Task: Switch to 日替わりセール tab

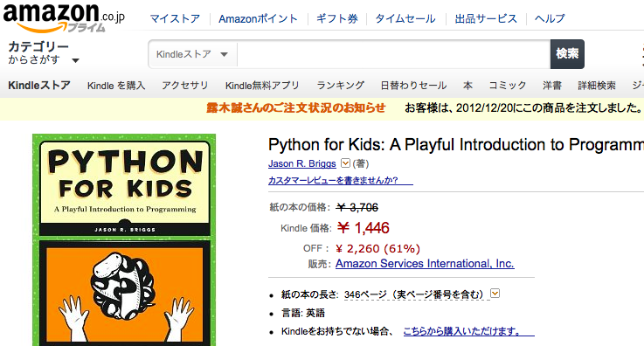Action: click(413, 86)
